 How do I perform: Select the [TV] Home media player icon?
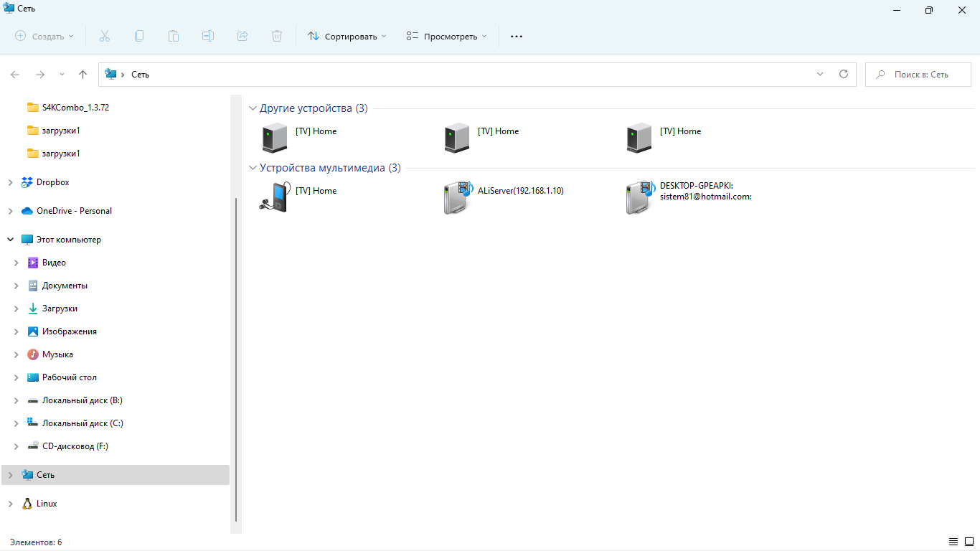tap(274, 197)
